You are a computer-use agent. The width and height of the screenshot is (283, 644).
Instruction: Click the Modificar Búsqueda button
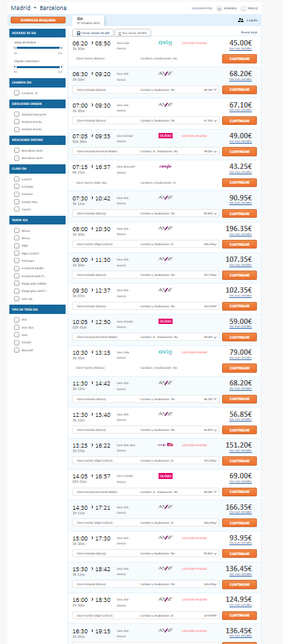[38, 20]
